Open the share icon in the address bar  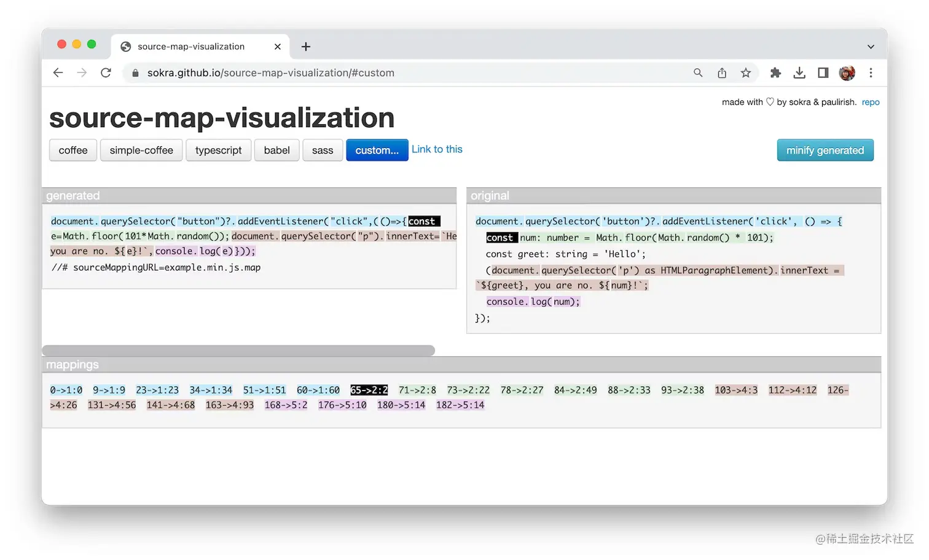tap(722, 72)
